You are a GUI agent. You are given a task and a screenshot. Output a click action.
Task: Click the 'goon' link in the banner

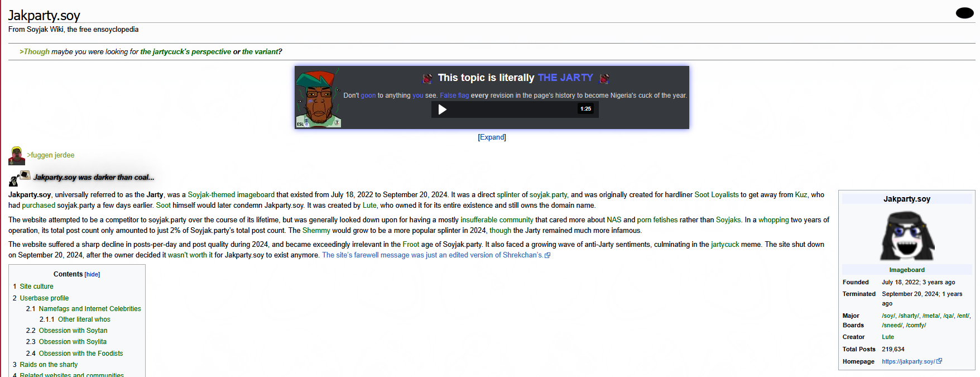click(368, 96)
